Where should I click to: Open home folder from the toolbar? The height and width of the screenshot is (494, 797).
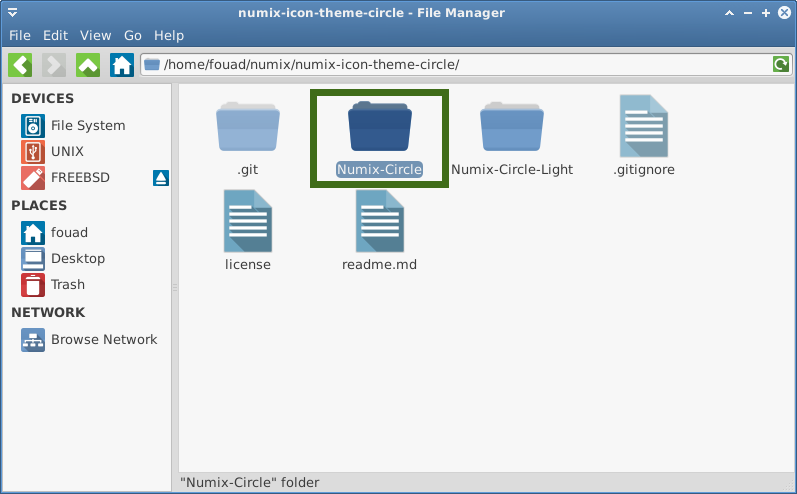coord(122,65)
